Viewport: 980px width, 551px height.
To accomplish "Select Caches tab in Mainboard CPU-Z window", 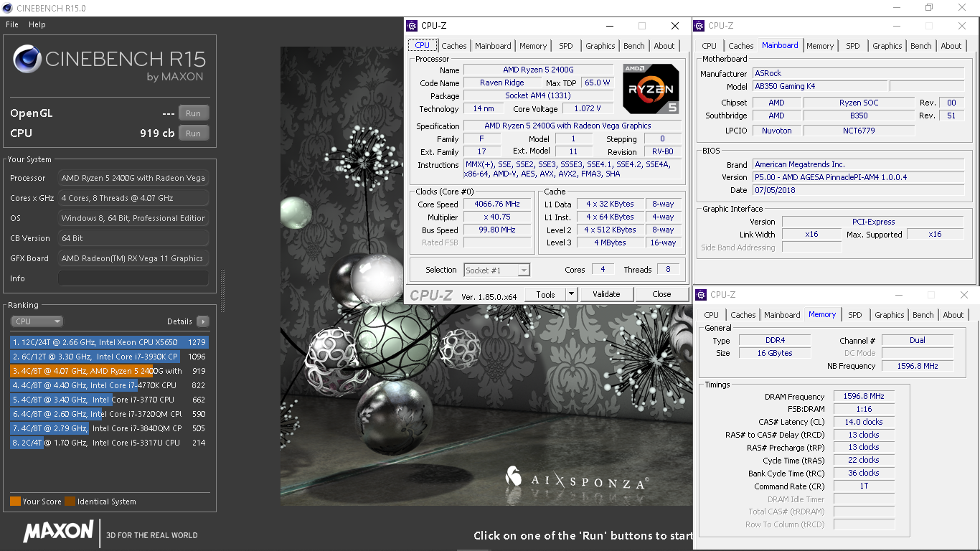I will tap(741, 46).
